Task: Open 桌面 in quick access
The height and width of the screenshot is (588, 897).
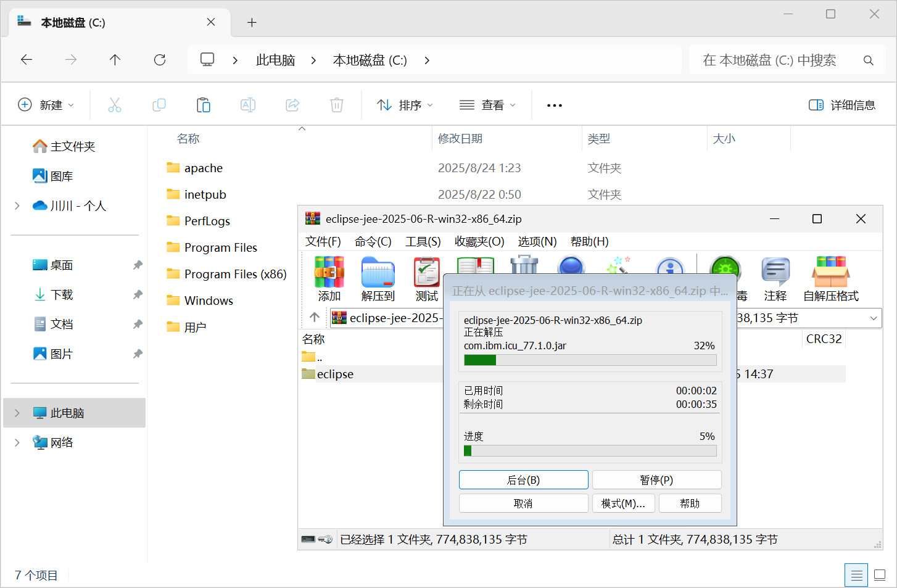Action: pyautogui.click(x=53, y=265)
